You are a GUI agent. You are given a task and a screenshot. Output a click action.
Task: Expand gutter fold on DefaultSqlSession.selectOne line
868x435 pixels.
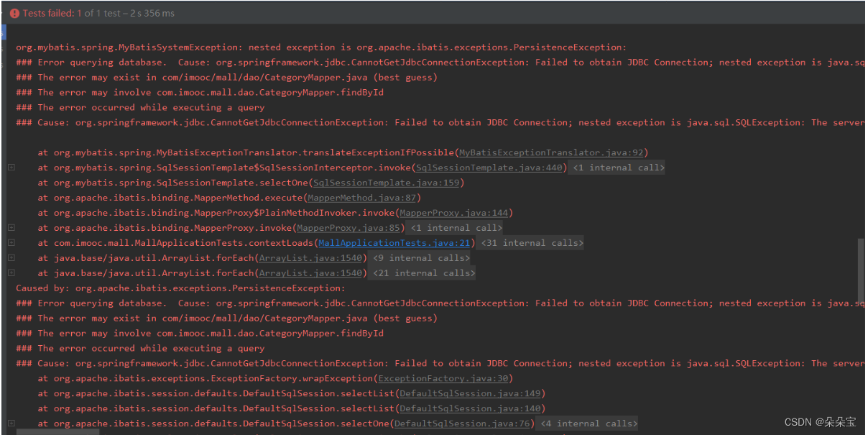click(11, 423)
